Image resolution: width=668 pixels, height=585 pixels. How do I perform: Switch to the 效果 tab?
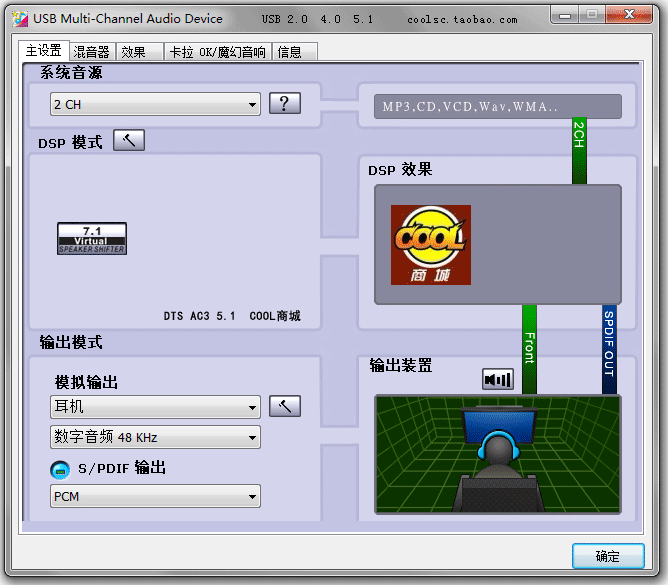[x=140, y=52]
